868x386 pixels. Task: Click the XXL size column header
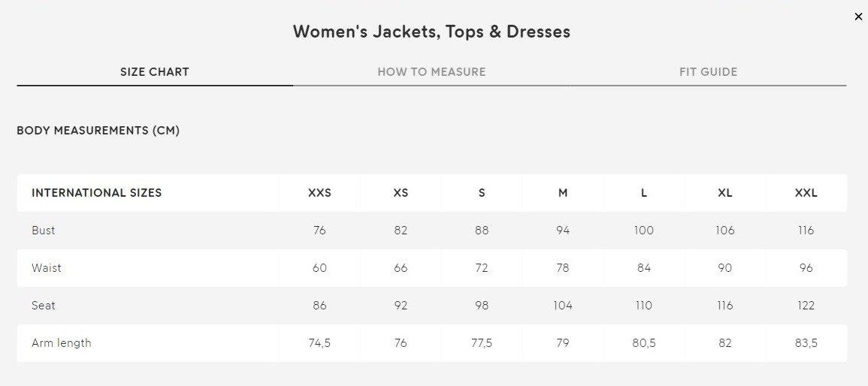click(806, 193)
